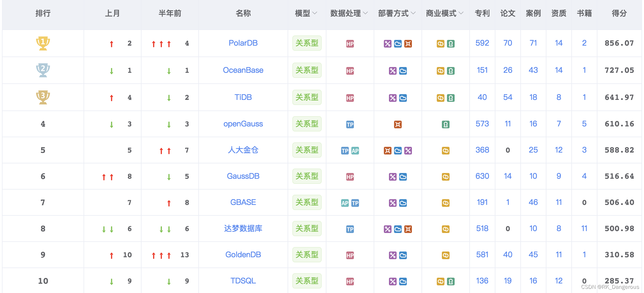Click the yellow business-model icon in the PolarDB row
Viewport: 644px width, 293px height.
point(441,44)
